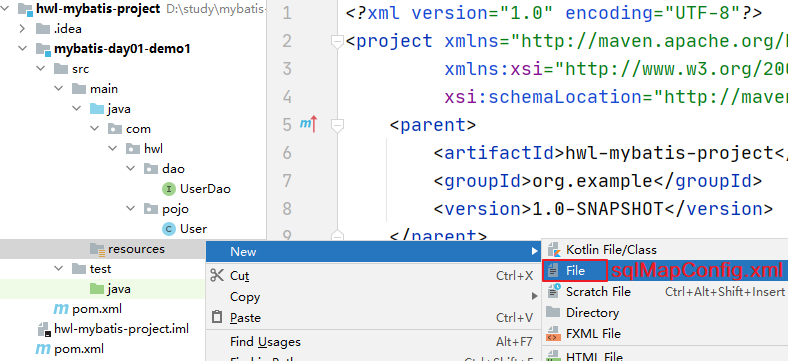
Task: Click artifactId text hwl-mybatis-project in editor
Action: (x=669, y=152)
